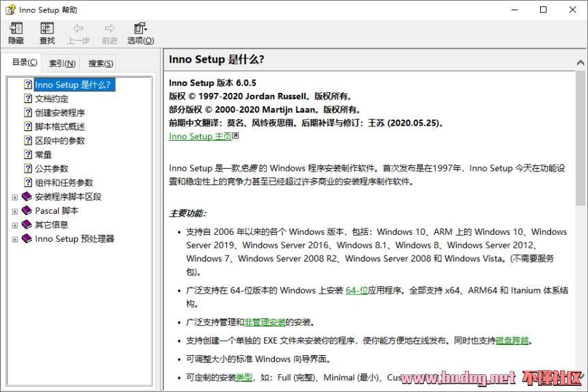The width and height of the screenshot is (588, 392).
Task: Click the 上一步 (Back) arrow icon
Action: 78,29
